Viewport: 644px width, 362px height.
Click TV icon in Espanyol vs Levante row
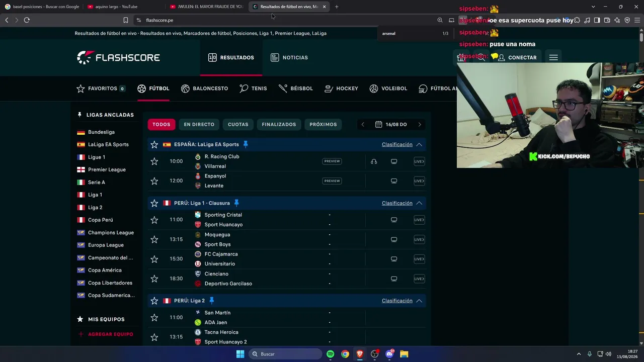(x=394, y=181)
